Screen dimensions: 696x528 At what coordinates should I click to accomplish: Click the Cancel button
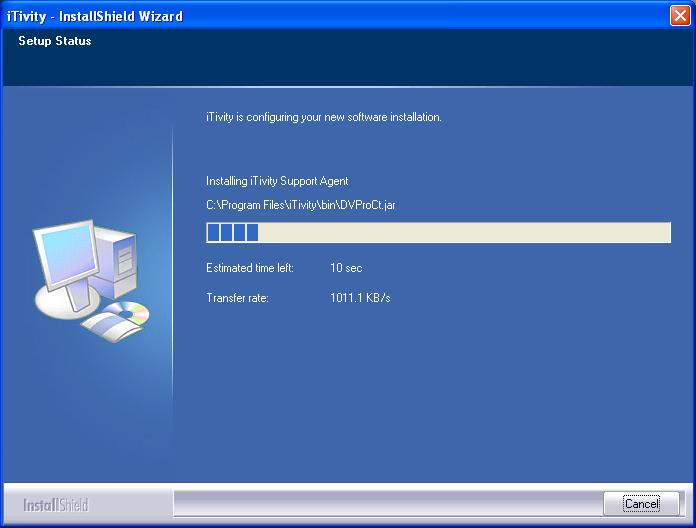(x=641, y=503)
